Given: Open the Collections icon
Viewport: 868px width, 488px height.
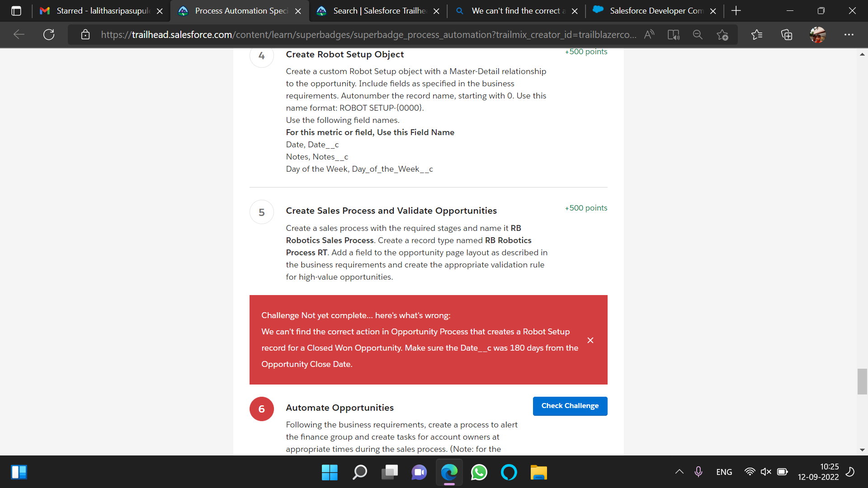Looking at the screenshot, I should (787, 34).
